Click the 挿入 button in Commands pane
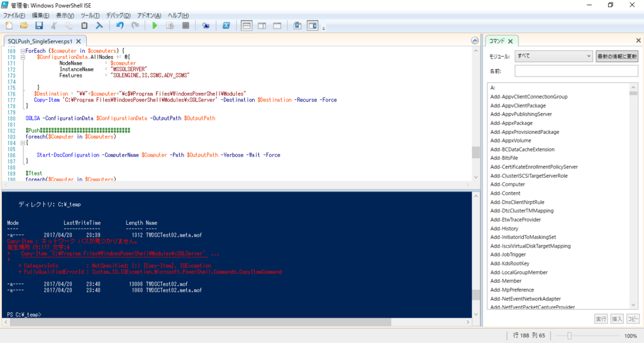 617,318
